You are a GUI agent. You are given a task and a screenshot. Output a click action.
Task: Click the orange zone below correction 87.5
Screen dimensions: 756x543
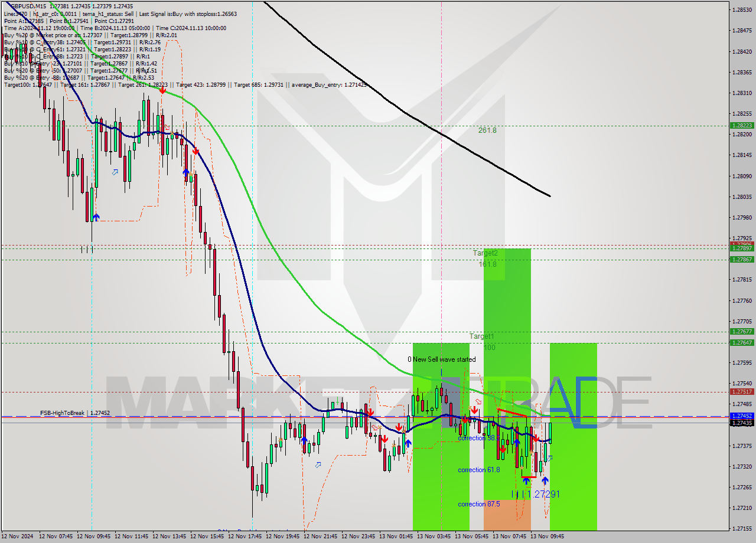click(507, 515)
